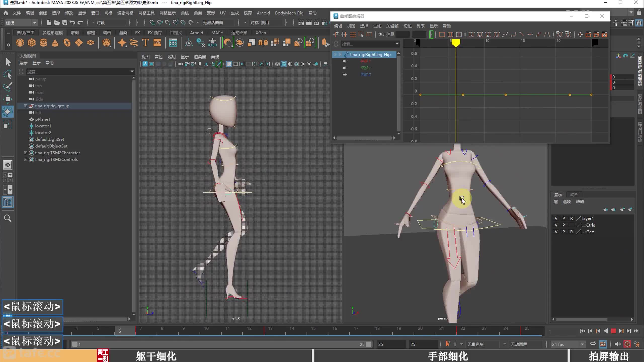Step back one frame button
The image size is (644, 362).
coord(590,331)
